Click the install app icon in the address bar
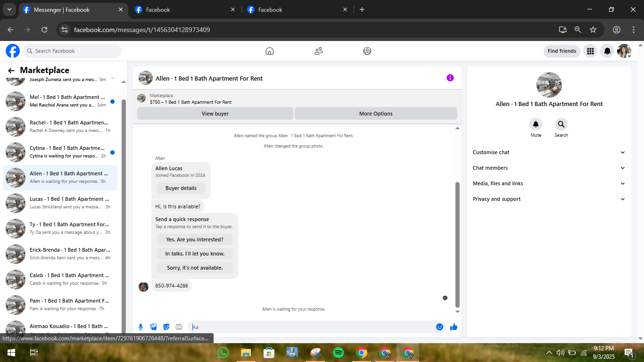Image resolution: width=644 pixels, height=362 pixels. click(562, 30)
